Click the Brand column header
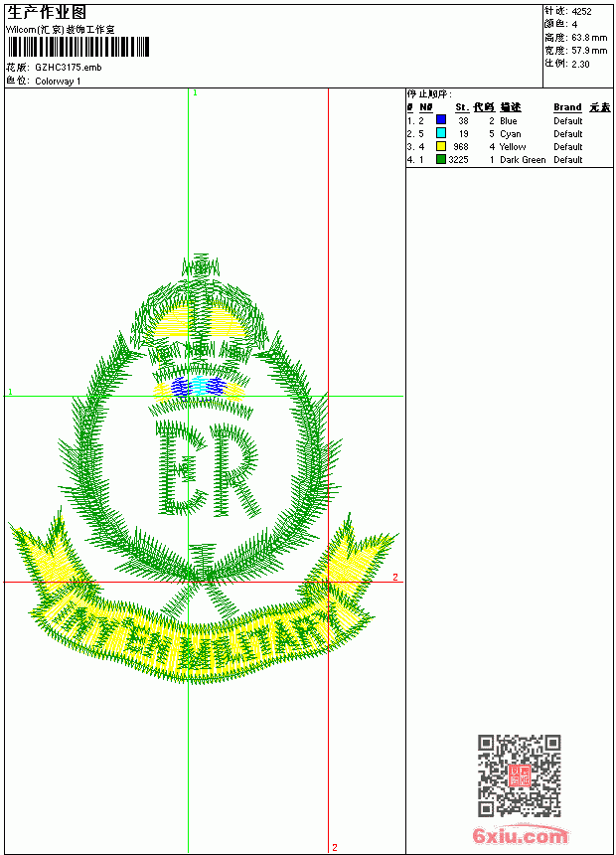 click(x=567, y=107)
